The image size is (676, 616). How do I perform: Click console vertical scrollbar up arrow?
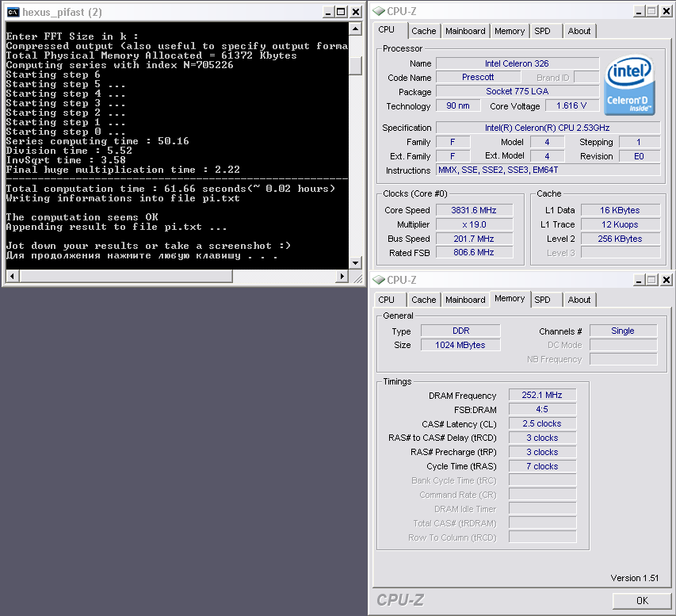[x=355, y=29]
